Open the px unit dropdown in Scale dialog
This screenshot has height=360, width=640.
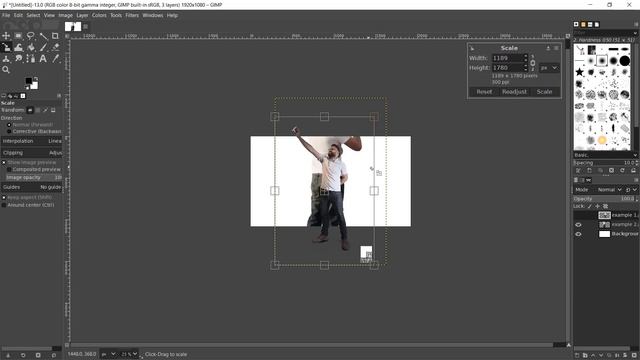tap(549, 68)
